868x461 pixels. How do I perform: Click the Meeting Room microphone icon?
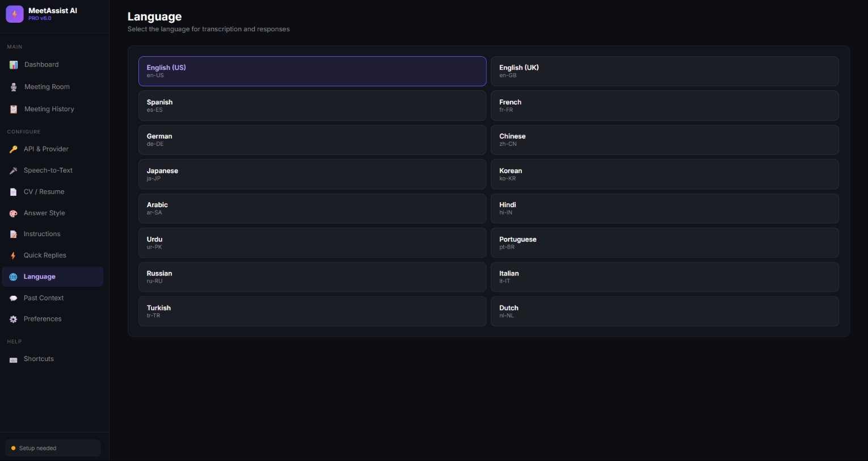(14, 87)
